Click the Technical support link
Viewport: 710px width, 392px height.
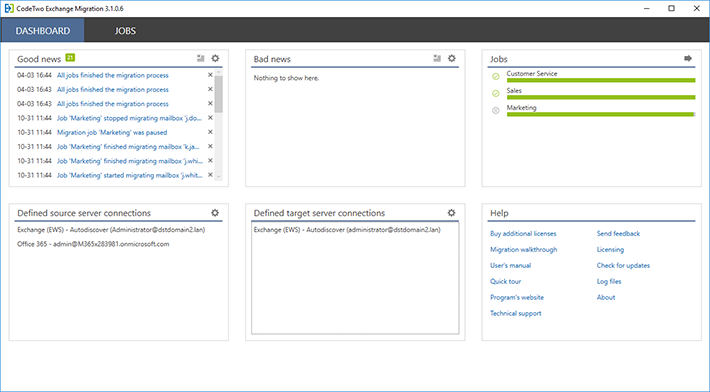[516, 313]
